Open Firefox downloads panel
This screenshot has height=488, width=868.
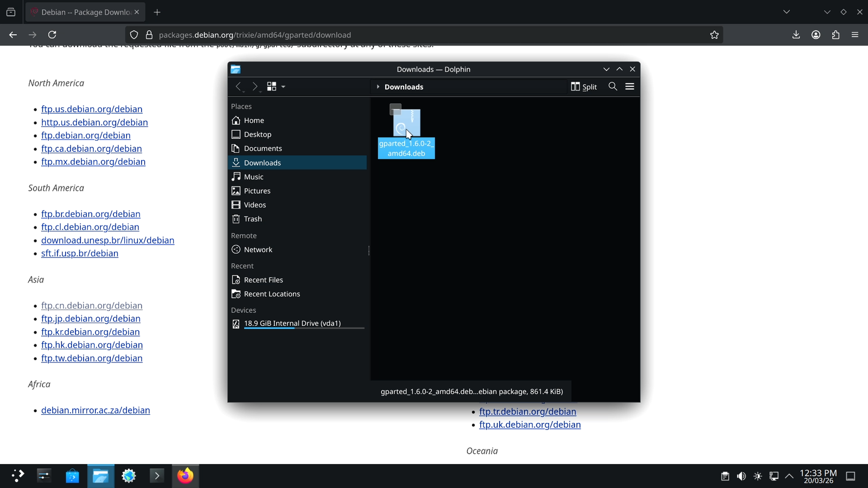pyautogui.click(x=796, y=35)
